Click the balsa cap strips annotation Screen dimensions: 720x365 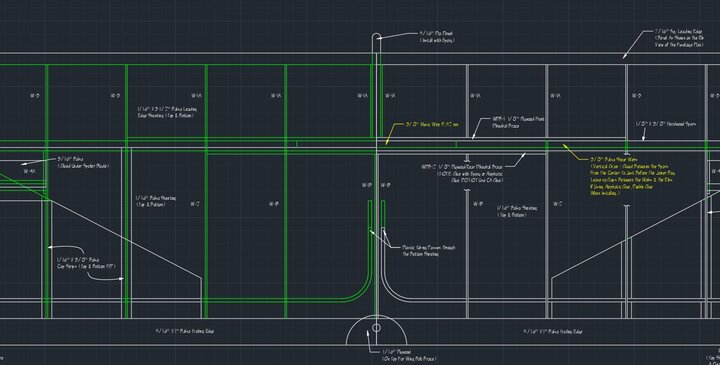pos(86,263)
